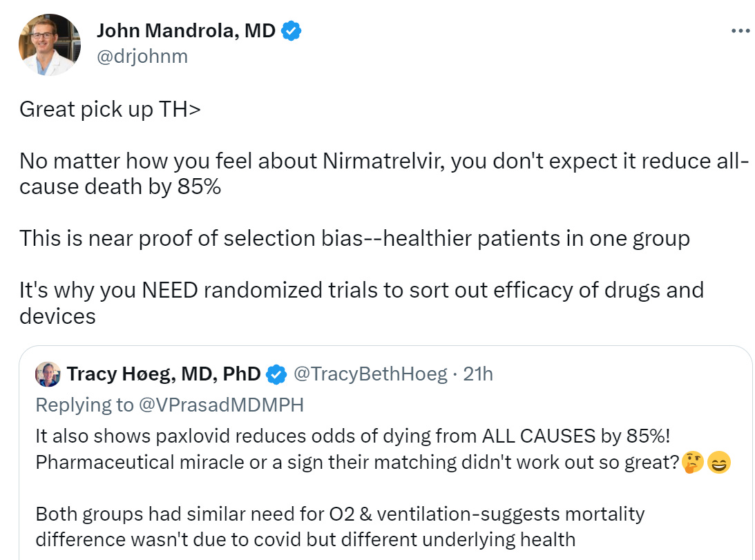This screenshot has width=755, height=560.
Task: Click the selection bias sentence
Action: click(354, 239)
